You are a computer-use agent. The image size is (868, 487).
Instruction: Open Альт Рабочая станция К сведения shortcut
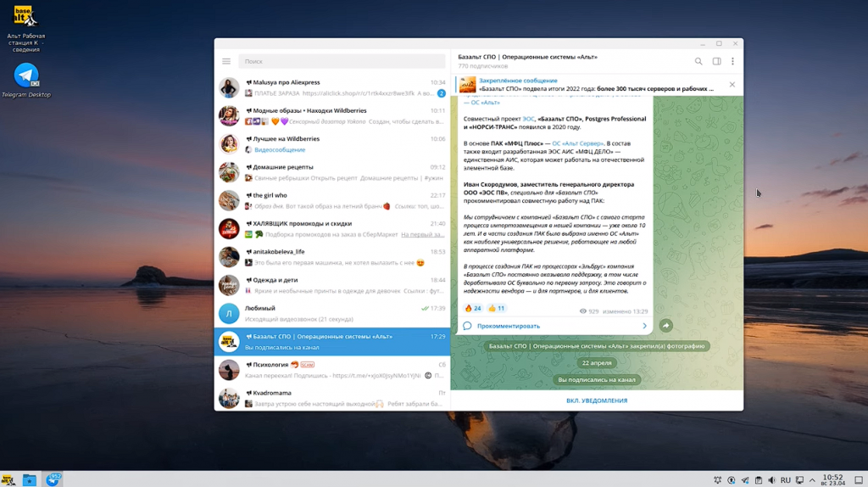(x=26, y=29)
